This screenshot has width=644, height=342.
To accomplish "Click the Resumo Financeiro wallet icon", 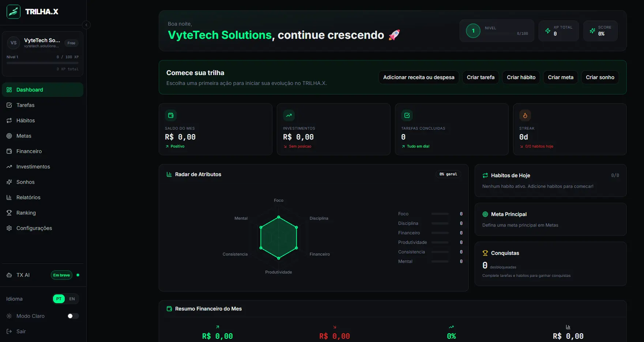I will click(169, 309).
